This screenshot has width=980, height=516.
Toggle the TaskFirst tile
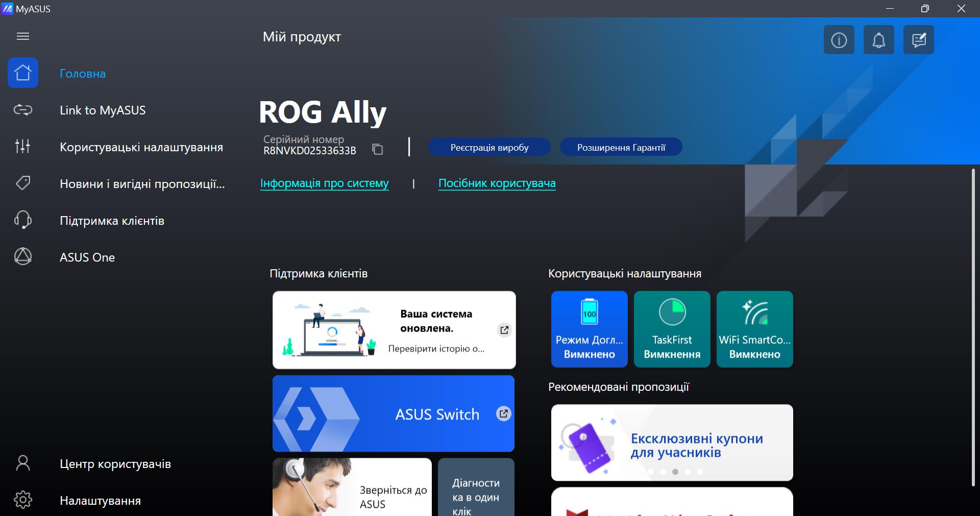tap(672, 329)
